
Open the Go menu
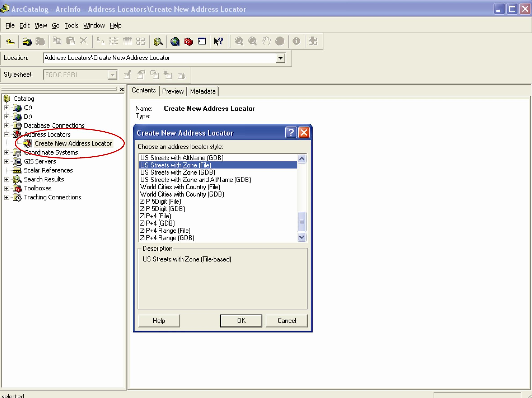pyautogui.click(x=56, y=26)
